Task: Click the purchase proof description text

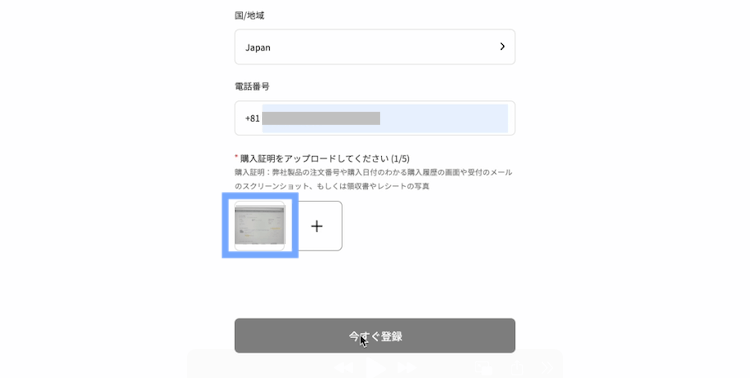Action: (373, 179)
